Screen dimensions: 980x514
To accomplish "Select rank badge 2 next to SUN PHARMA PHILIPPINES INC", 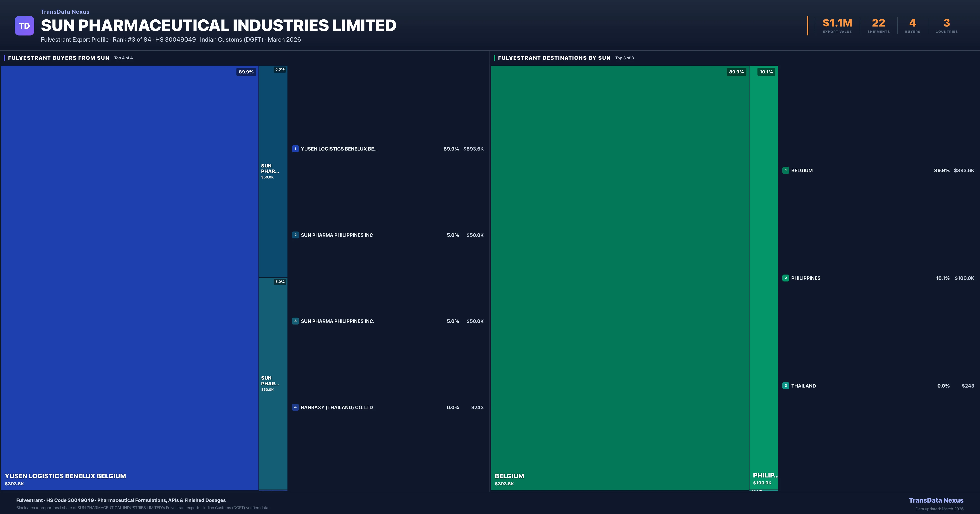I will pyautogui.click(x=296, y=235).
